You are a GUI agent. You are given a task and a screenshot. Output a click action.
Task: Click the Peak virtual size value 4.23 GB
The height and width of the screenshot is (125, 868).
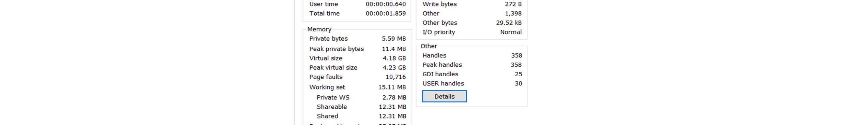(394, 68)
